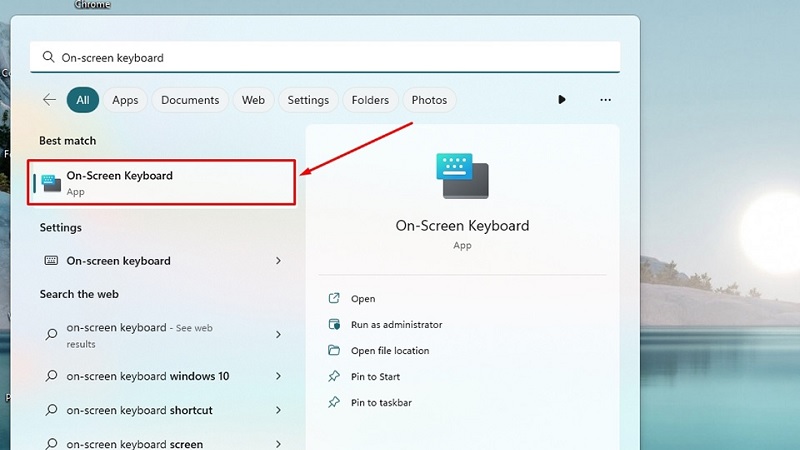Click the keyboard icon in Settings result
The image size is (800, 450).
[51, 261]
